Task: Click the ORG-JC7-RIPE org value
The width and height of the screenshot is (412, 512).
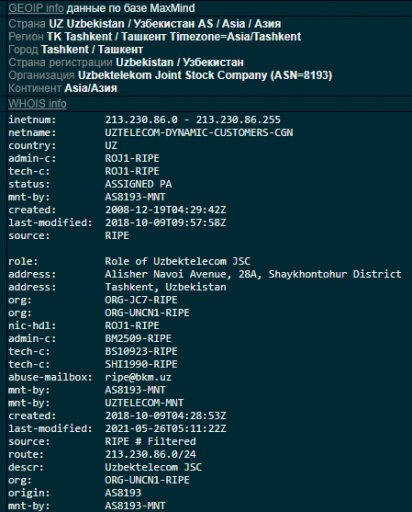Action: [141, 300]
